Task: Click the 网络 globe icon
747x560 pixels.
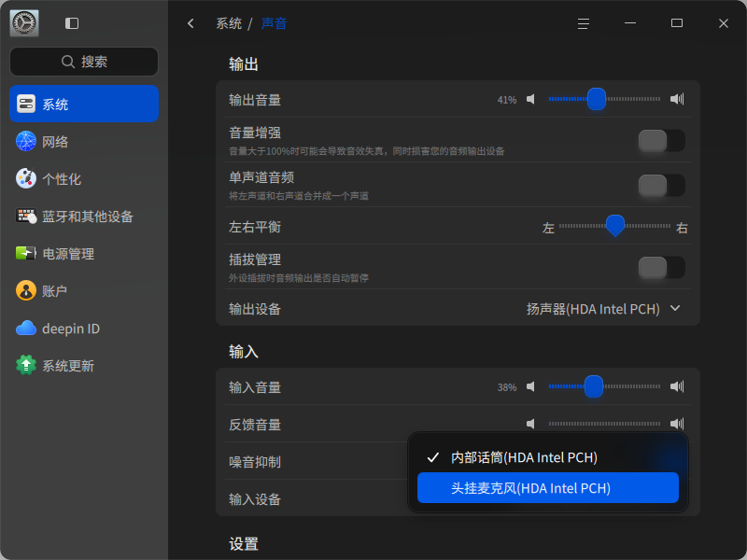Action: (26, 141)
